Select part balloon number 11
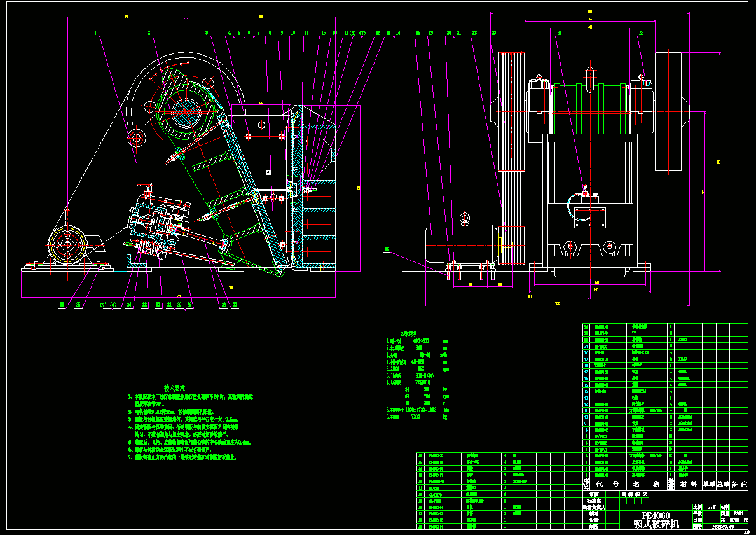Viewport: 756px width, 535px height. coord(306,33)
